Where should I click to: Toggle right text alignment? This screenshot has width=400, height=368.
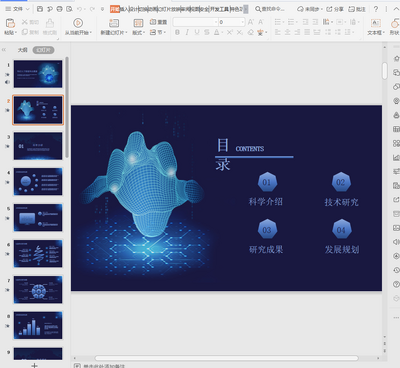click(297, 32)
